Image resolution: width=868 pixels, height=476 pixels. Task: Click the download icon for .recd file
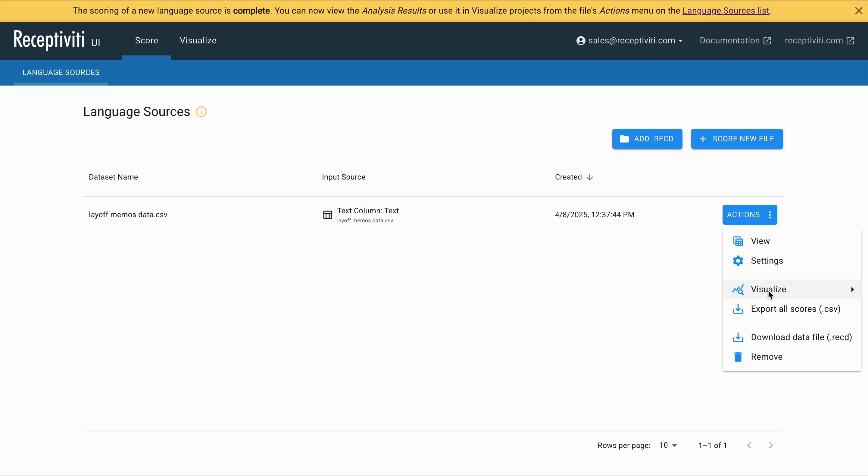coord(738,337)
